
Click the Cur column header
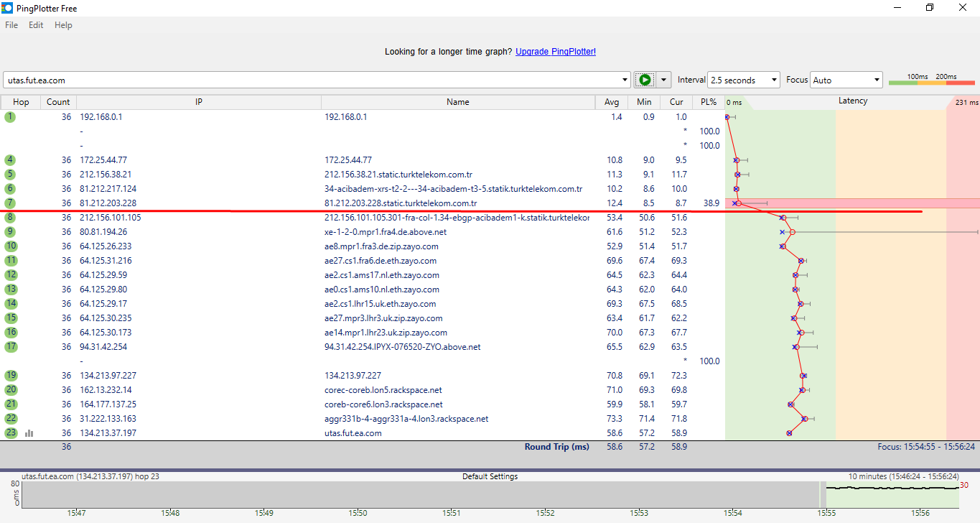click(x=676, y=102)
